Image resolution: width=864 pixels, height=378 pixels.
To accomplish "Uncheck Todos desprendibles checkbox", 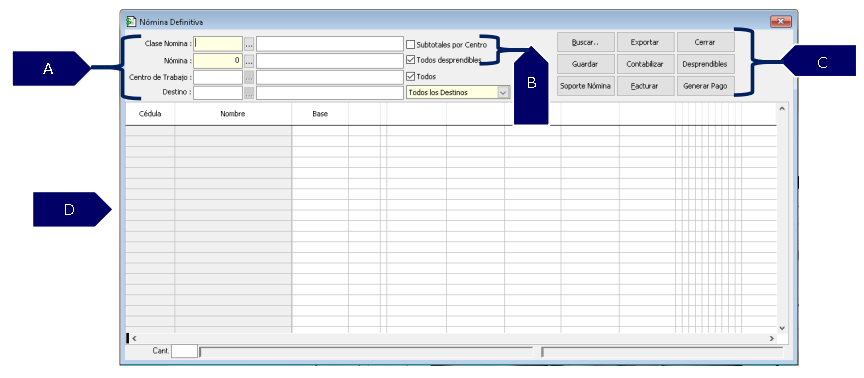I will (x=411, y=60).
